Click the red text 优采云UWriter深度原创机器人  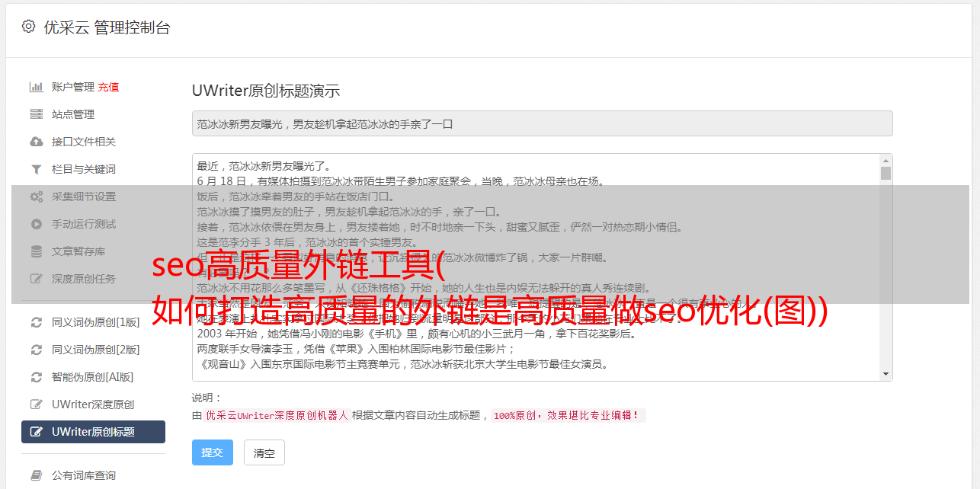click(277, 416)
